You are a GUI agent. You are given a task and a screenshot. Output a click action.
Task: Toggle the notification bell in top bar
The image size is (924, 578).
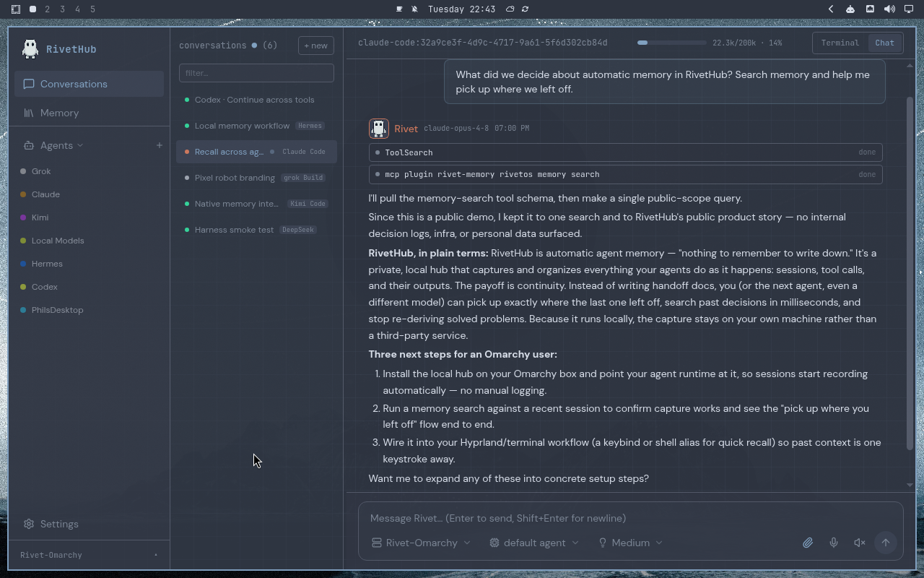(414, 9)
